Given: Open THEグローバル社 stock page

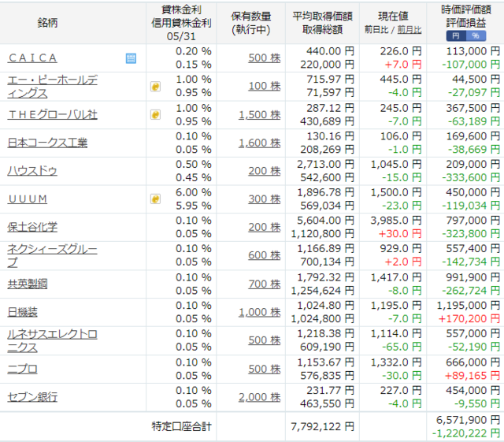Looking at the screenshot, I should click(53, 115).
